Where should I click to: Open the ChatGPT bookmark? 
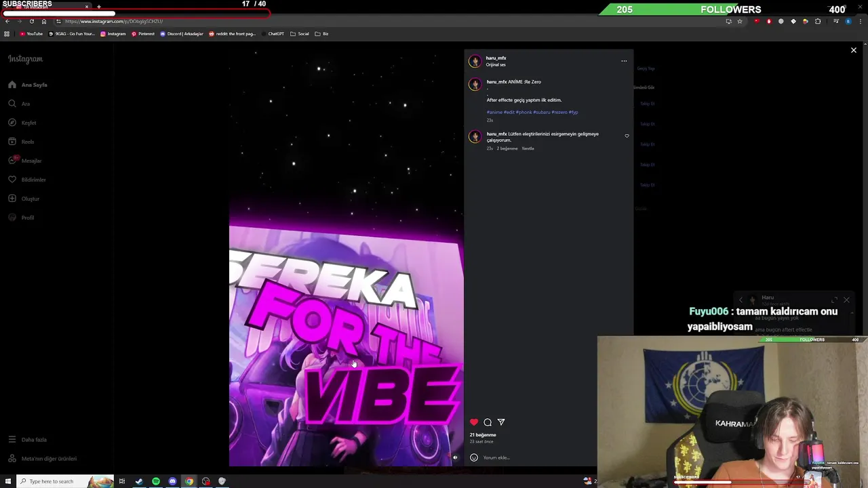(273, 34)
